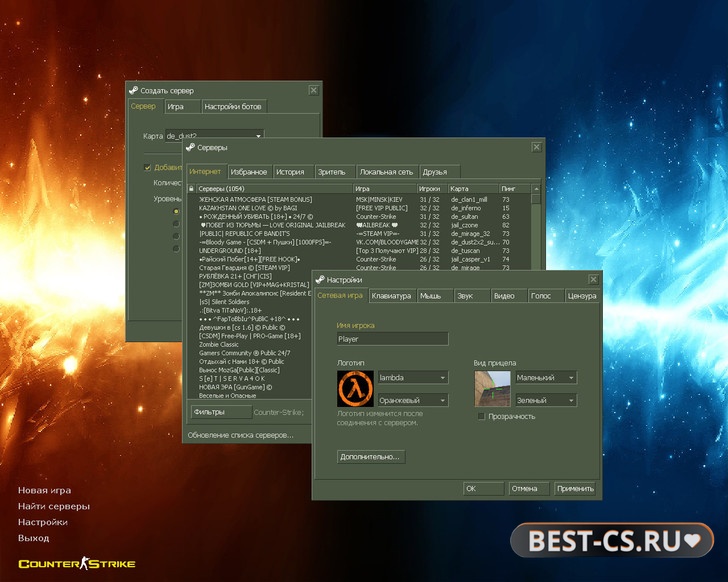Sort by the Пинг column header

coord(514,188)
